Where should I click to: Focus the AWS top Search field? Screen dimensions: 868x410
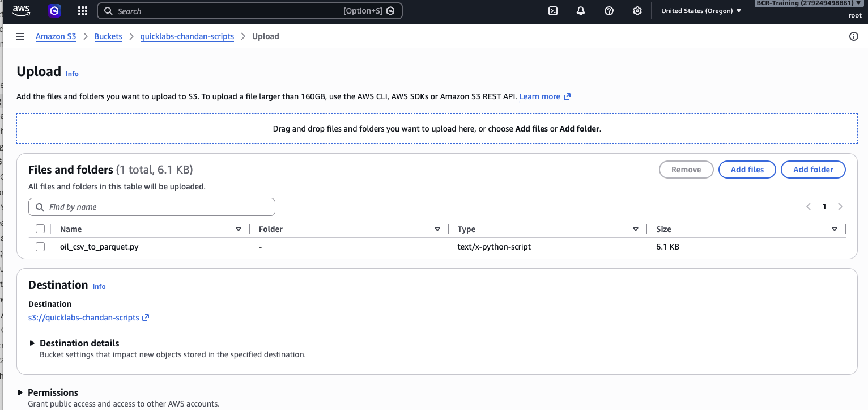[250, 11]
